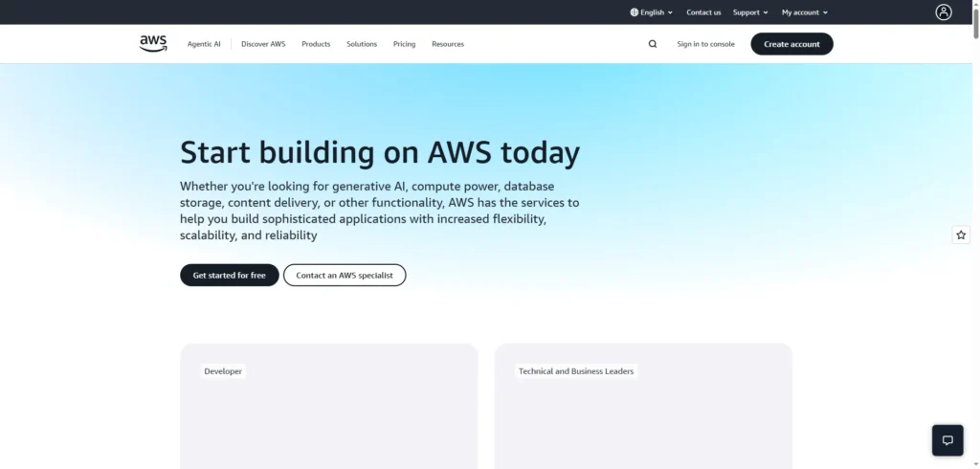Click the star icon on right edge
Image resolution: width=980 pixels, height=469 pixels.
(961, 234)
